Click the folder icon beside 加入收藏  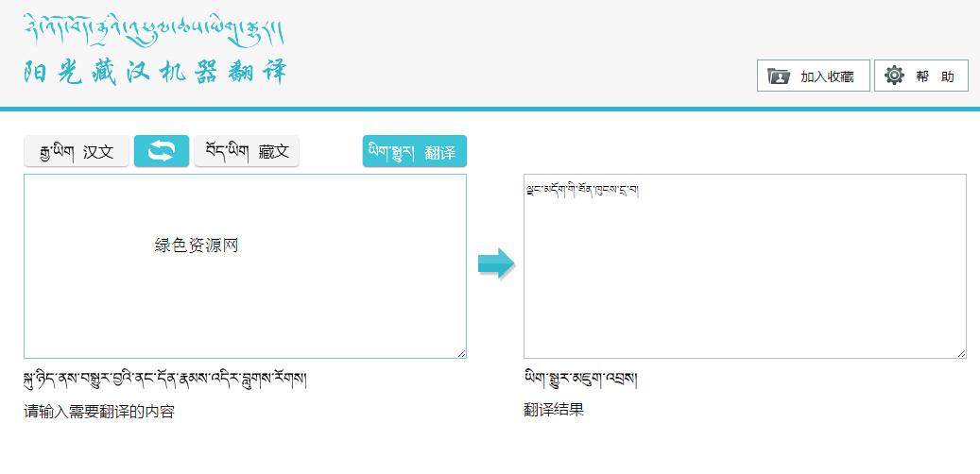(779, 76)
